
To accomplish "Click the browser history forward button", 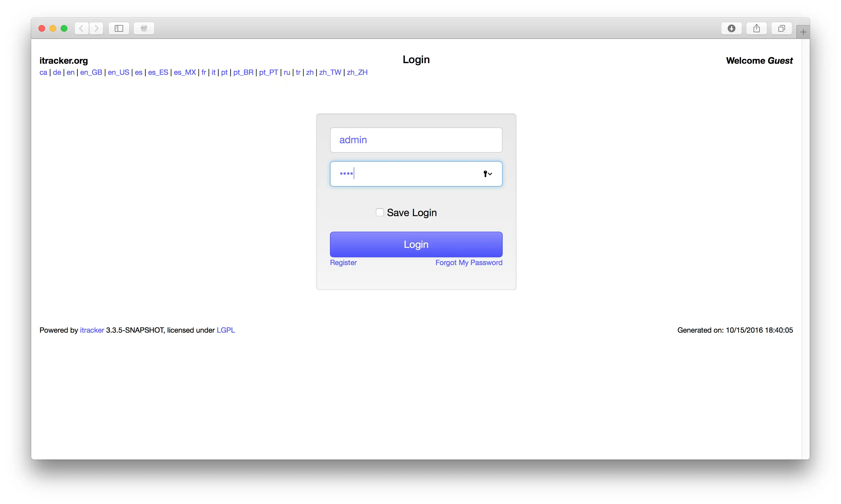I will click(96, 28).
